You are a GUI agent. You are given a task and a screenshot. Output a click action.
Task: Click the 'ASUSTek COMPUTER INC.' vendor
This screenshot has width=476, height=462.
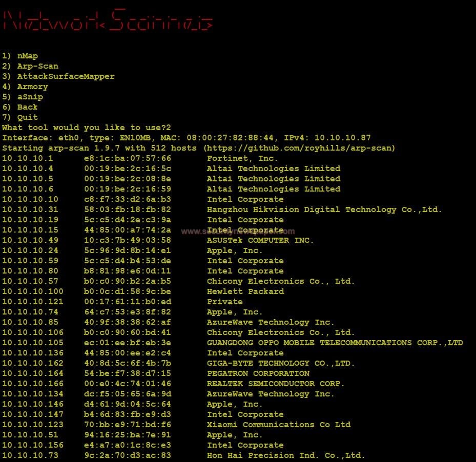pos(260,240)
